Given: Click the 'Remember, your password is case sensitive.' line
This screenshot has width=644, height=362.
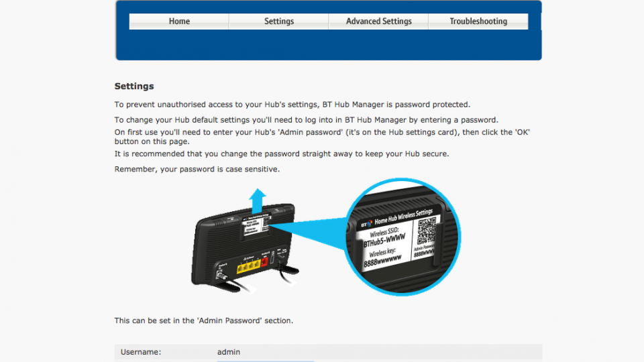Looking at the screenshot, I should point(197,169).
